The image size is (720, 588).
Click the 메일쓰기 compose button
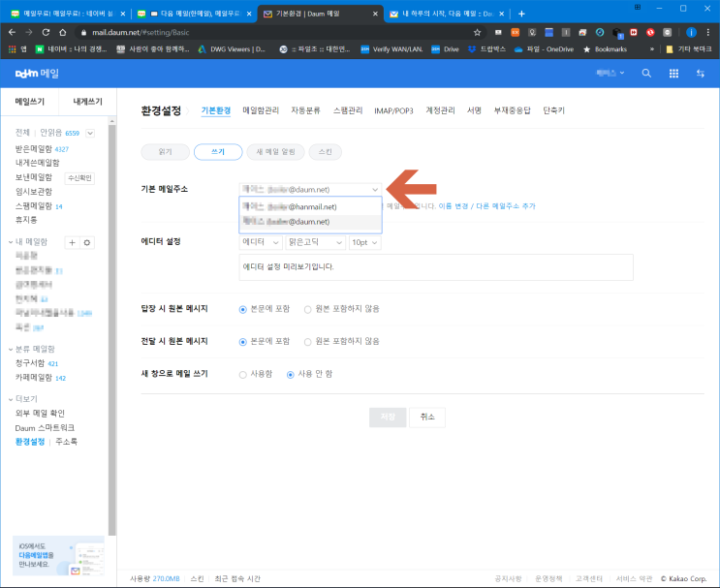pos(30,102)
